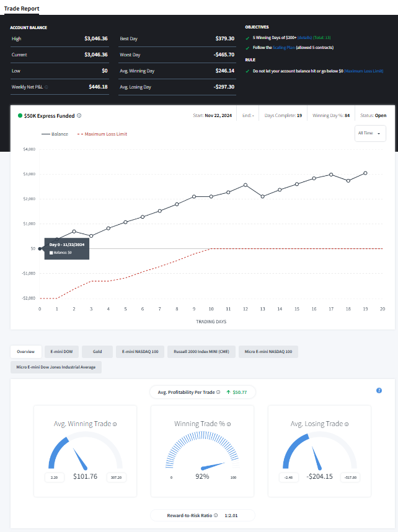398x532 pixels.
Task: Click the Day 19 balance point on chart
Action: point(365,173)
